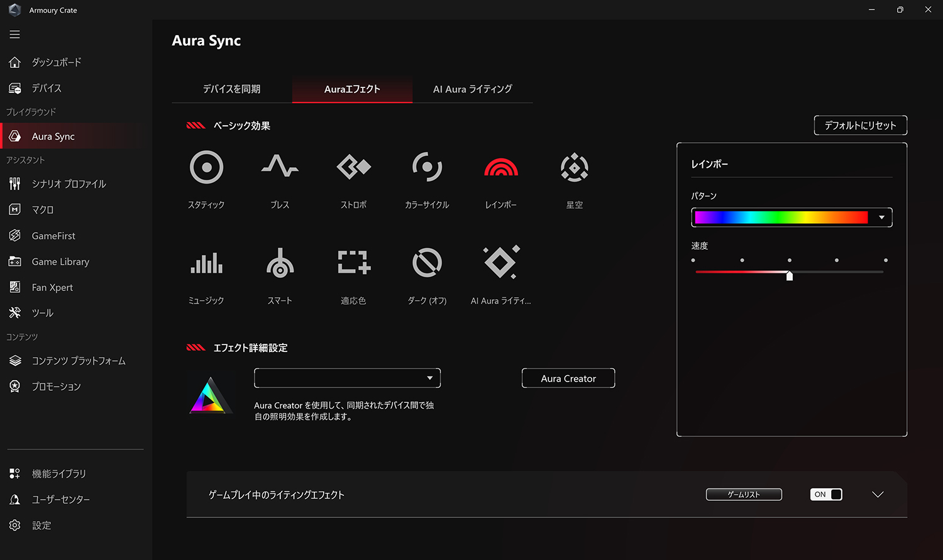Open the エフェクト詳細設定 empty combo box

347,378
